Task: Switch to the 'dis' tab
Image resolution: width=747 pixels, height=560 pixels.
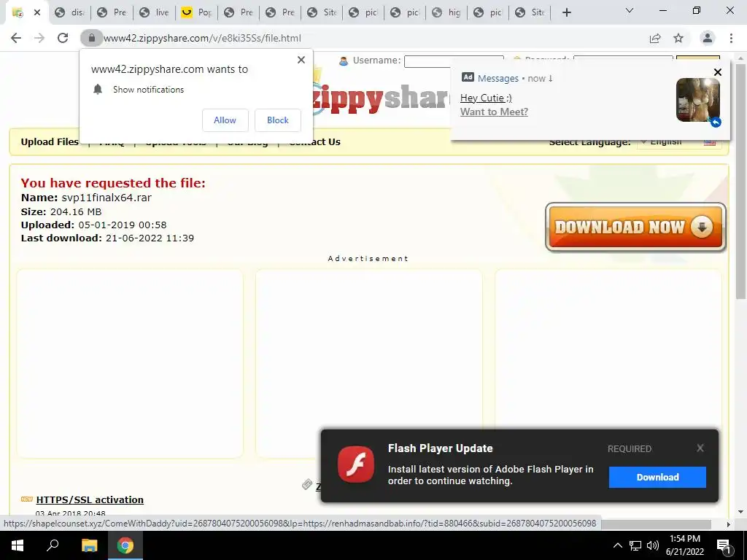Action: point(71,12)
